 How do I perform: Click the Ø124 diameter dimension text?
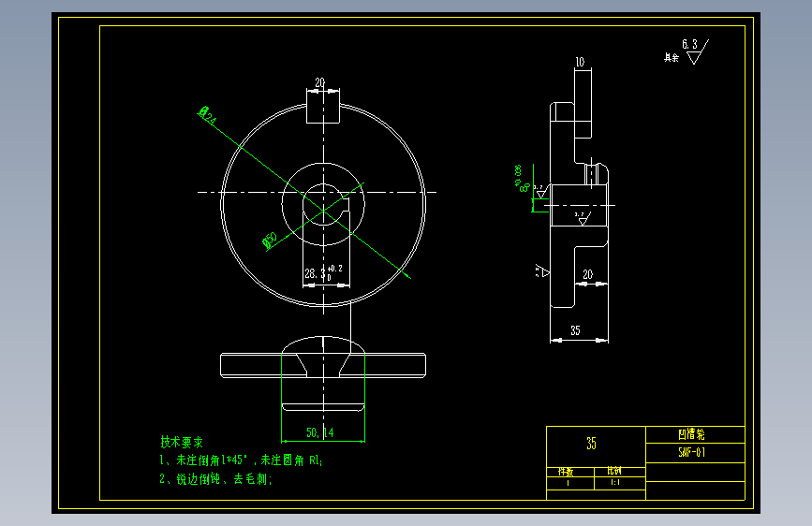[x=207, y=116]
